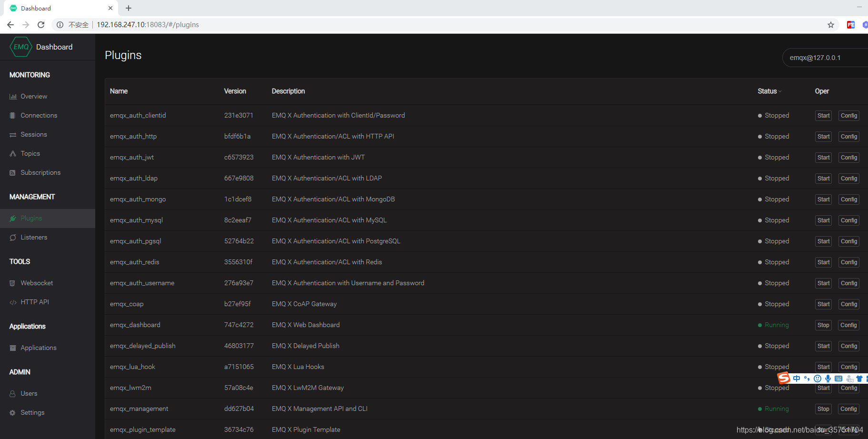Screen dimensions: 868x439
Task: Open Connections page in sidebar
Action: pos(39,116)
